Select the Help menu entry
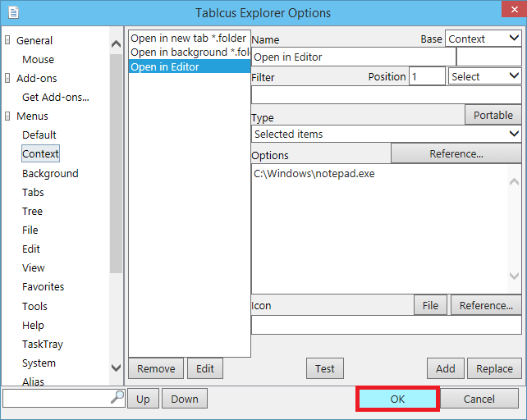Viewport: 527px width, 420px height. point(33,325)
